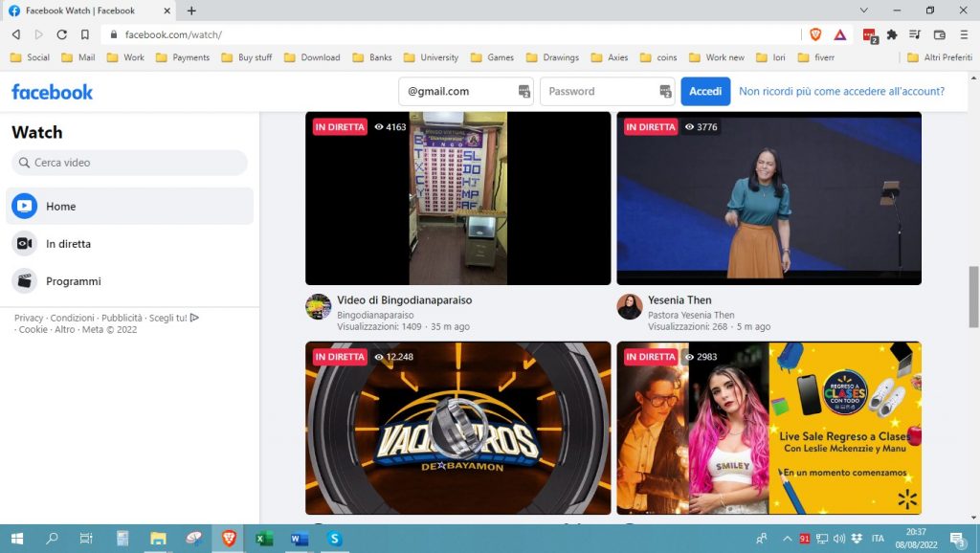
Task: Expand the hidden system tray icons
Action: (789, 539)
